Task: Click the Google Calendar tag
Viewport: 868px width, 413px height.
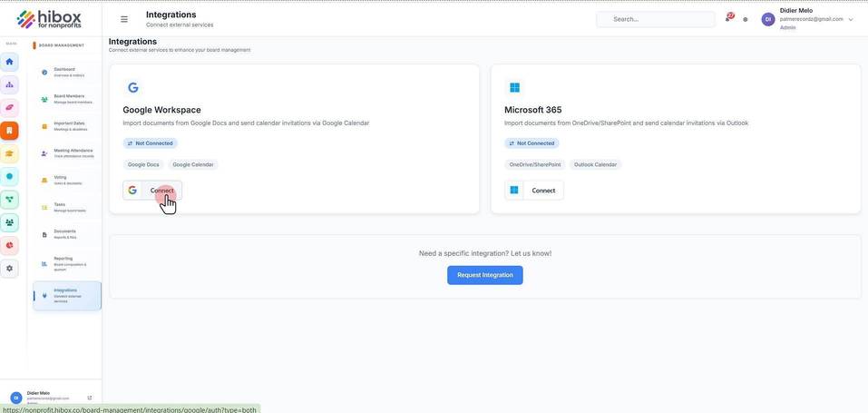Action: coord(193,164)
